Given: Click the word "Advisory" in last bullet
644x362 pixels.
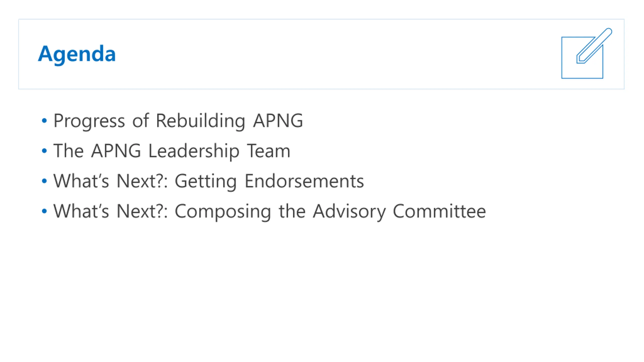Looking at the screenshot, I should [349, 212].
